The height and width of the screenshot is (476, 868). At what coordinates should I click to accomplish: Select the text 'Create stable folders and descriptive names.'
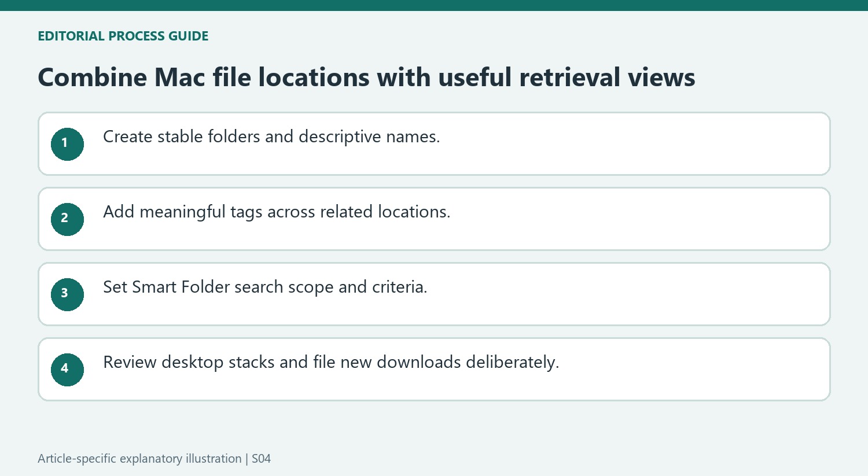pos(271,137)
